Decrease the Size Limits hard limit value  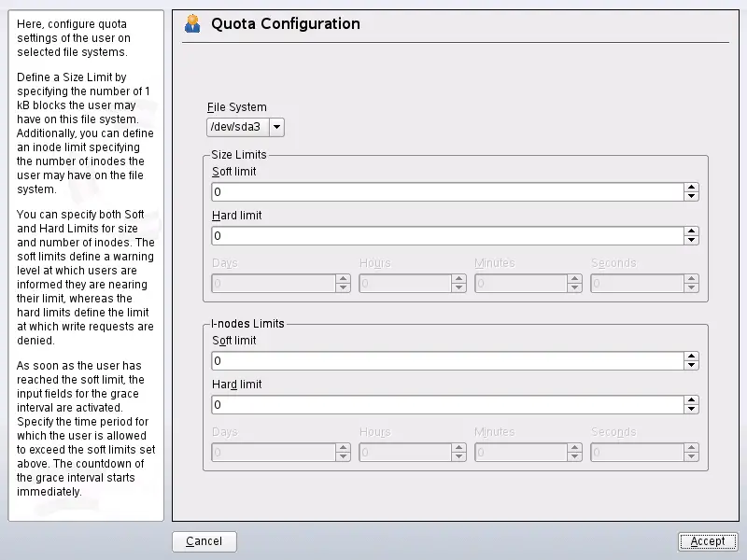691,240
